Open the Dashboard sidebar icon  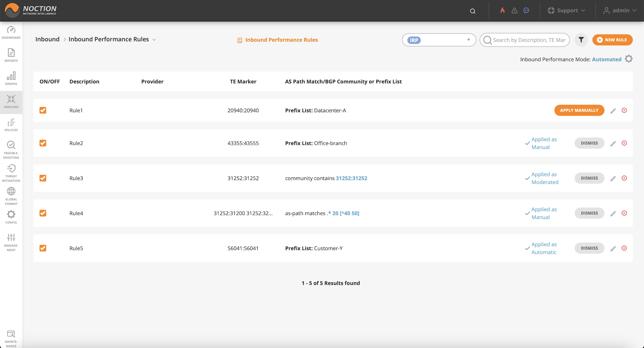11,33
